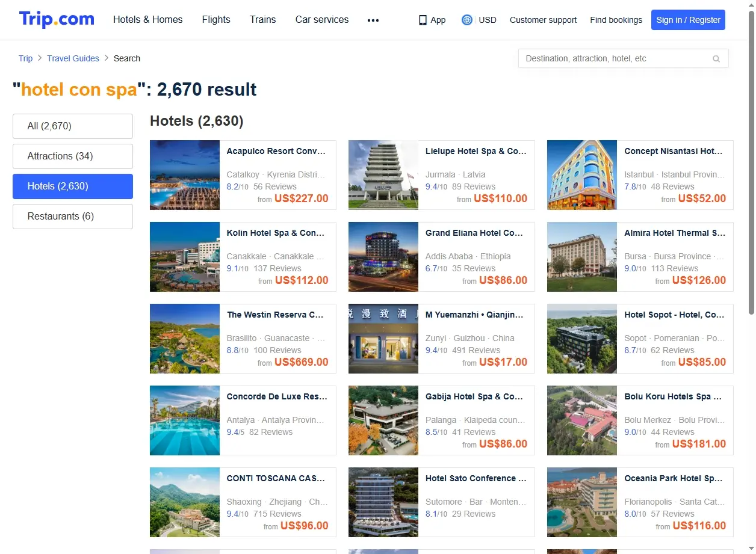Screen dimensions: 756x554
Task: Select the Restaurants (6) filter tab
Action: (x=73, y=217)
